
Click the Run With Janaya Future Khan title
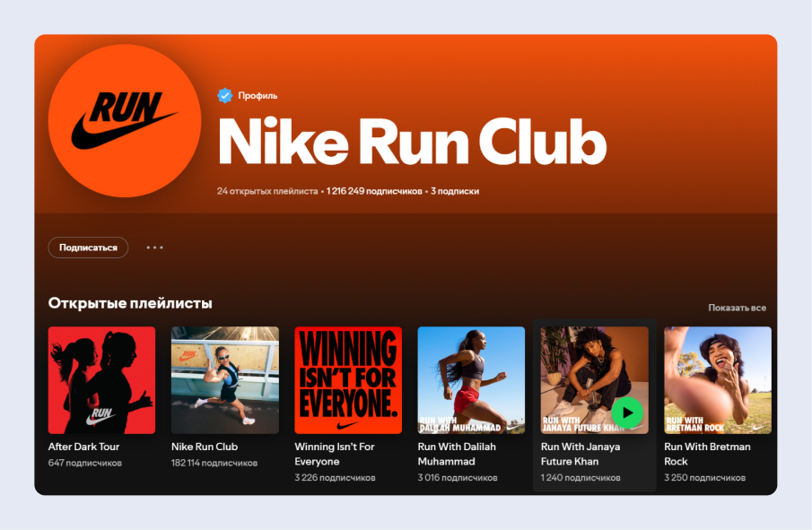(581, 454)
